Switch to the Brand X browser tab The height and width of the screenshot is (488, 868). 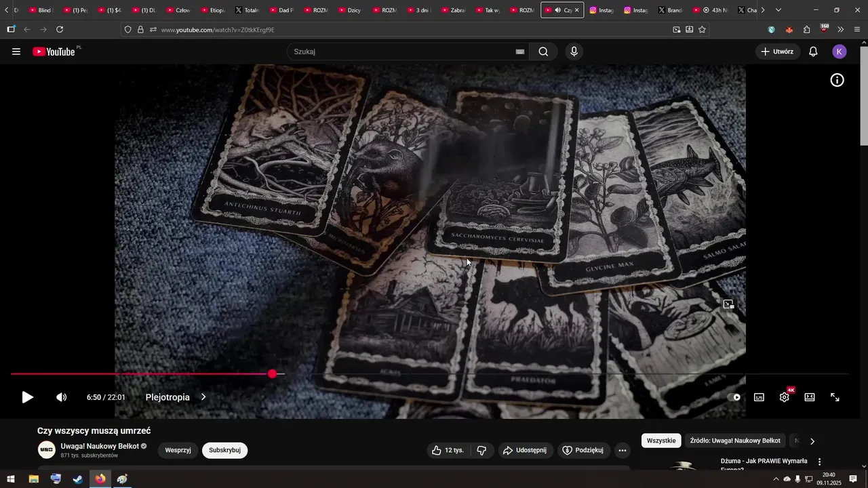pos(670,10)
